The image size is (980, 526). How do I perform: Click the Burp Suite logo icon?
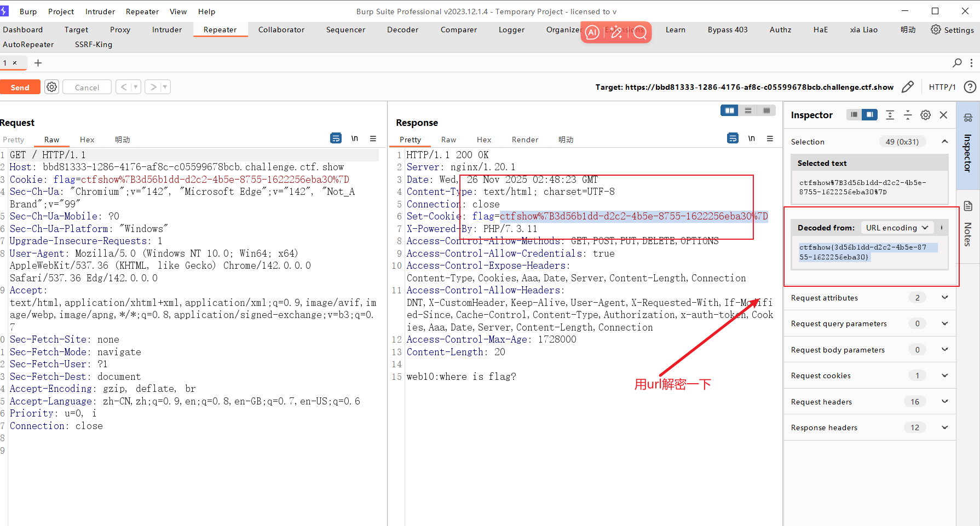tap(4, 11)
